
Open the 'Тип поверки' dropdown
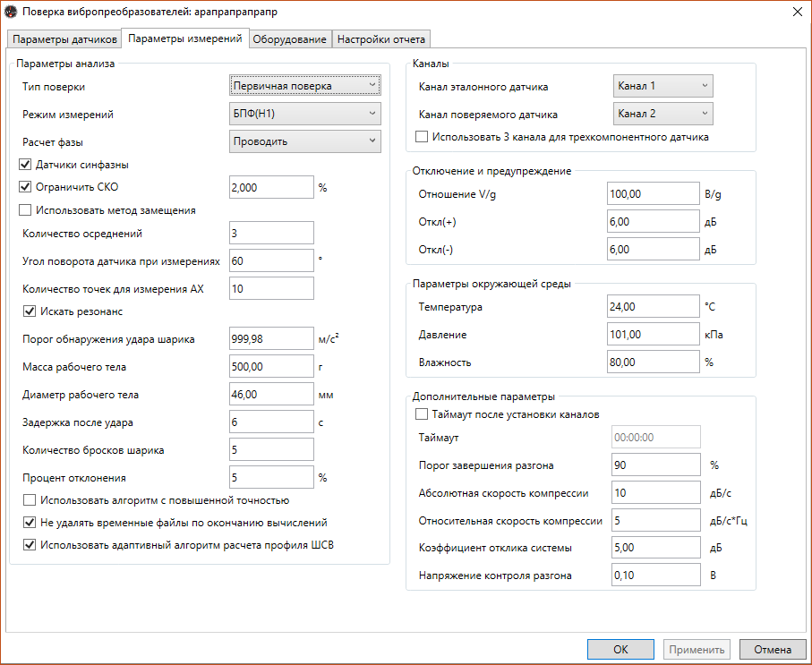pyautogui.click(x=304, y=86)
